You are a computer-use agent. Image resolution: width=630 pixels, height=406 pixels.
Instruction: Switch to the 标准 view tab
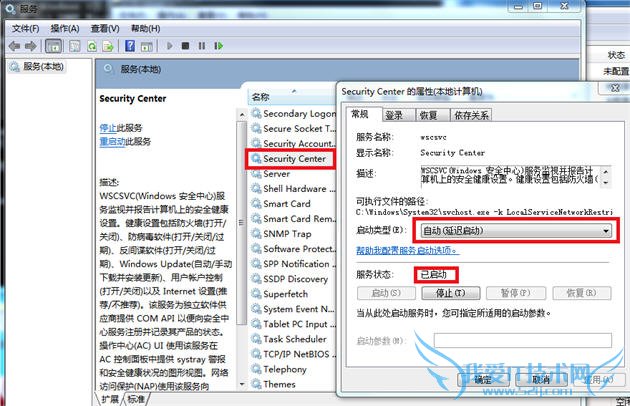(x=136, y=399)
